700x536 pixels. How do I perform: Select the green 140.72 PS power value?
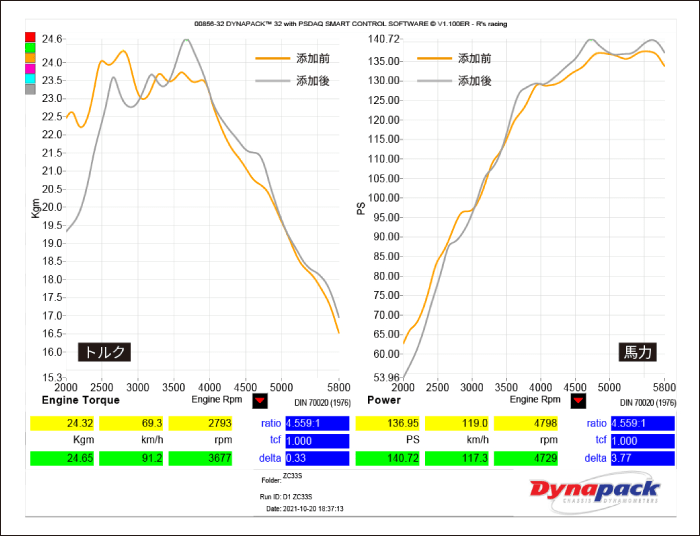387,458
